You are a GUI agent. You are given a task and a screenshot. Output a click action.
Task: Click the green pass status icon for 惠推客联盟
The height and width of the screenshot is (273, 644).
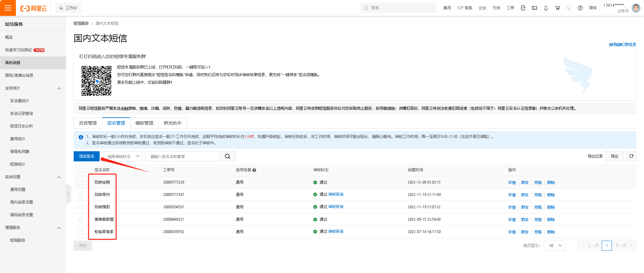click(x=315, y=220)
